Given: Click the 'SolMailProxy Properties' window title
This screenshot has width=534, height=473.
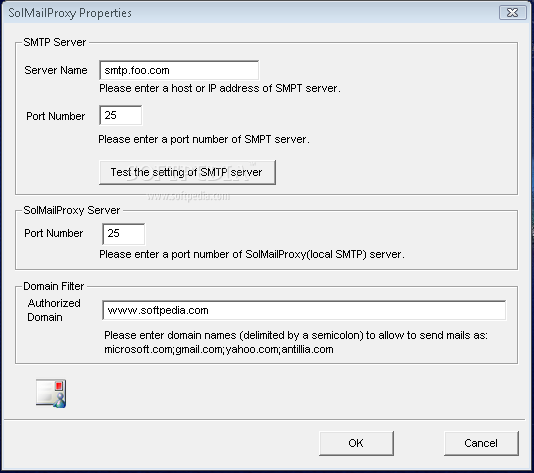Looking at the screenshot, I should (x=70, y=13).
